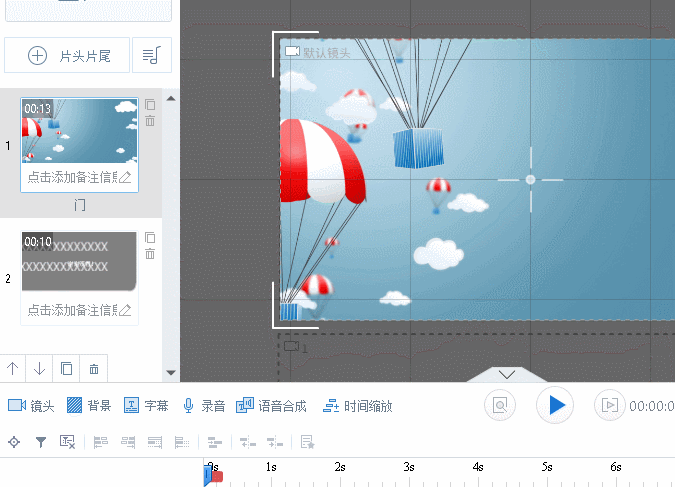Click the fourth alignment icon in timeline toolbar

pyautogui.click(x=182, y=442)
